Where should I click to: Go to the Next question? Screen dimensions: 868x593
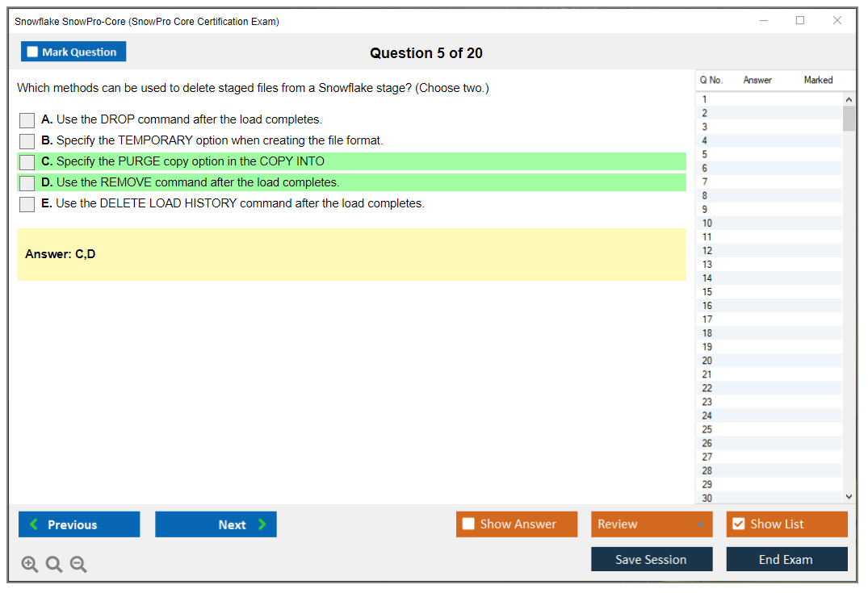coord(216,524)
